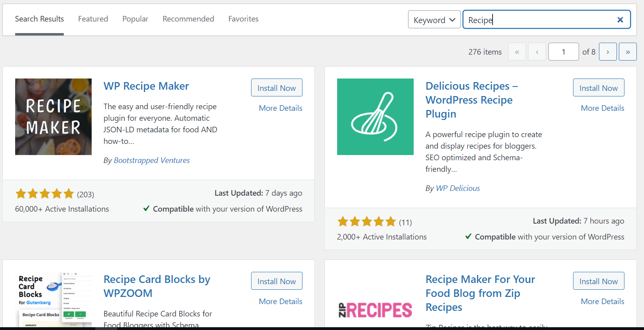Clear the search field using the X icon
Viewport: 644px width, 330px height.
point(620,19)
